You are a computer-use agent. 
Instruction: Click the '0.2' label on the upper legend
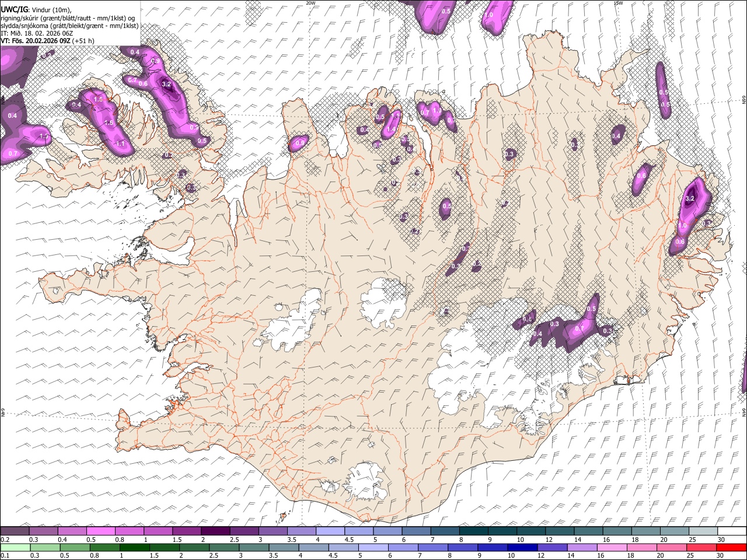click(x=5, y=540)
